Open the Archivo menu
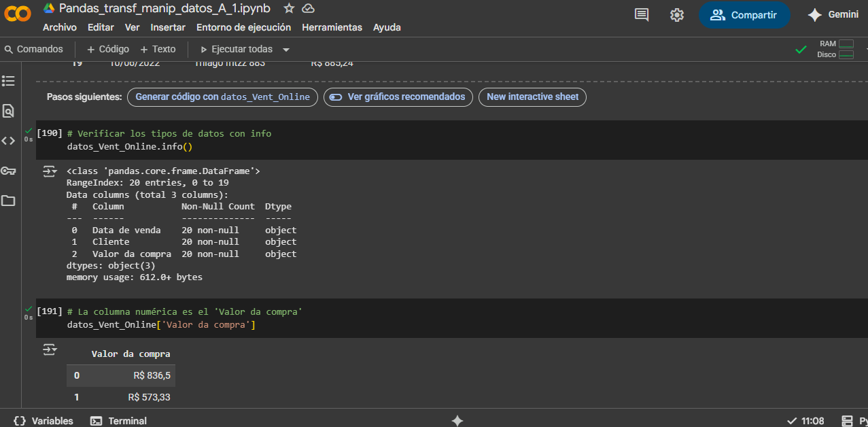This screenshot has height=427, width=868. point(60,27)
